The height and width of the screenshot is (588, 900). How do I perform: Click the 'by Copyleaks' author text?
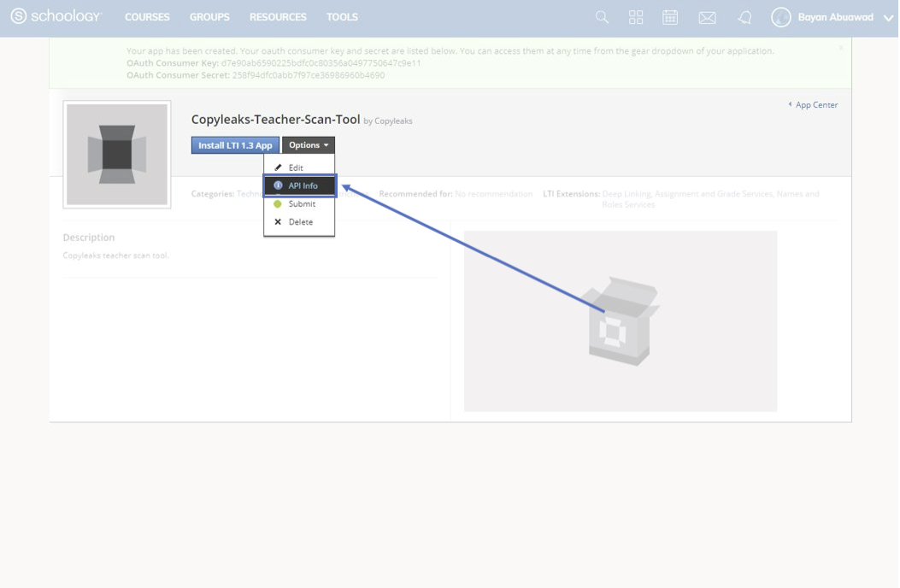click(x=388, y=121)
